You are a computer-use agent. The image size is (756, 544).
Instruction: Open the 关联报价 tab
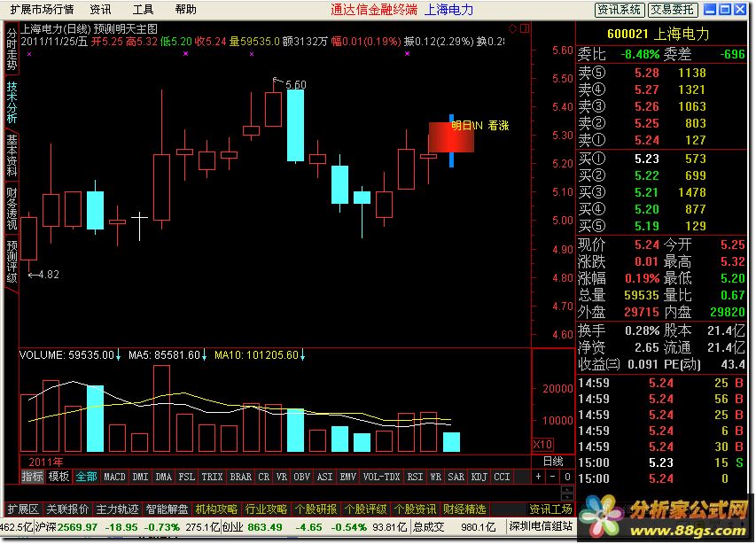point(67,509)
